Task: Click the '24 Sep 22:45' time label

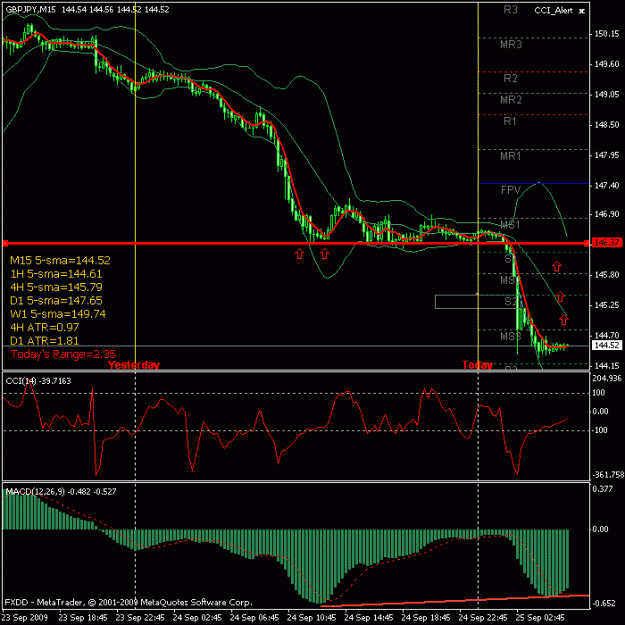Action: pos(483,618)
